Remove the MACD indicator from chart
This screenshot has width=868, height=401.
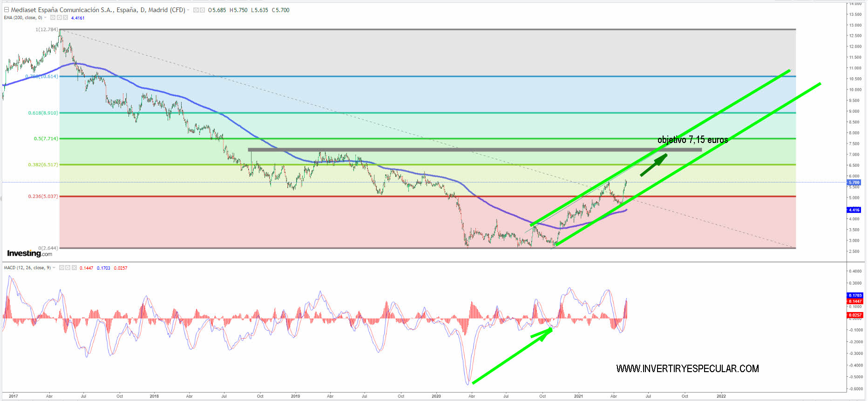(74, 268)
